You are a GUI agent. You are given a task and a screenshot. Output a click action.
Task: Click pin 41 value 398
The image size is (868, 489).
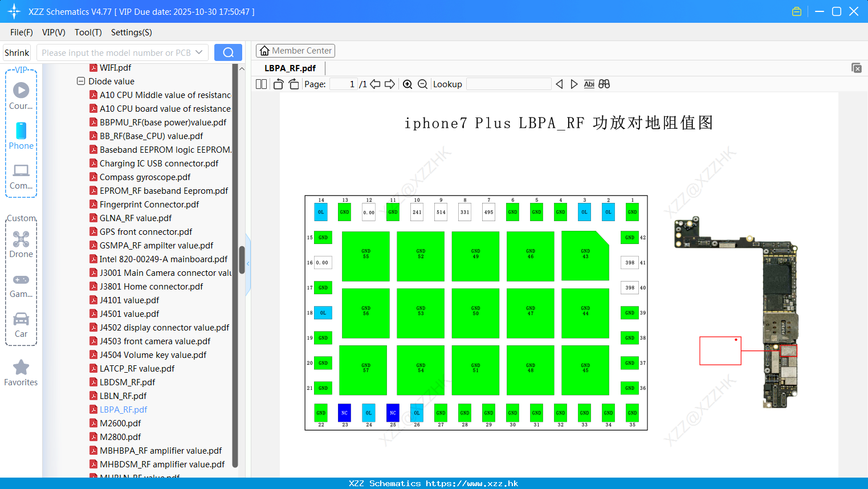coord(630,263)
